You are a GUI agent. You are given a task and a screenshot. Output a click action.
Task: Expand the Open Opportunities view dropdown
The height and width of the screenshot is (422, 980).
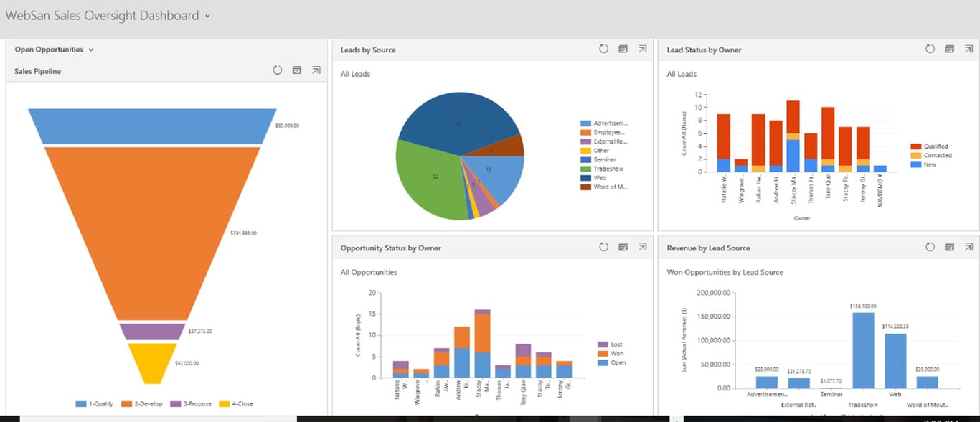point(89,49)
